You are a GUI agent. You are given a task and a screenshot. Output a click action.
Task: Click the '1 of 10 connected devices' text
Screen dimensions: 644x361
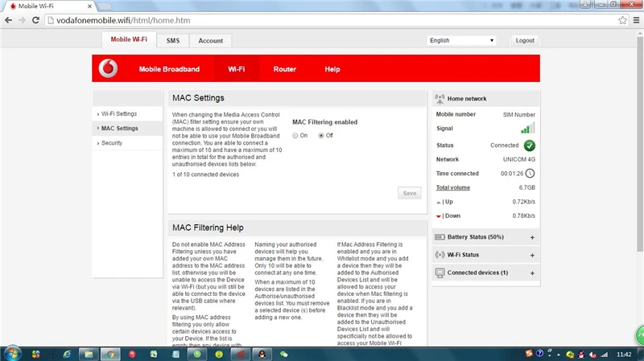[x=205, y=174]
